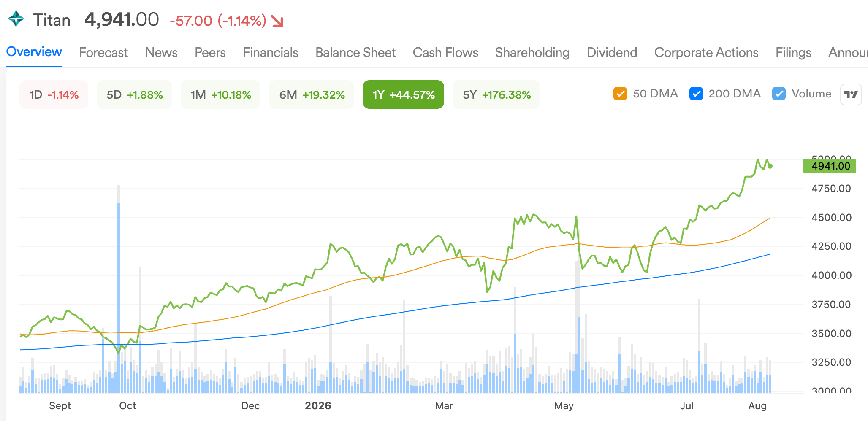View the Dividend tab
868x421 pixels.
coord(612,52)
